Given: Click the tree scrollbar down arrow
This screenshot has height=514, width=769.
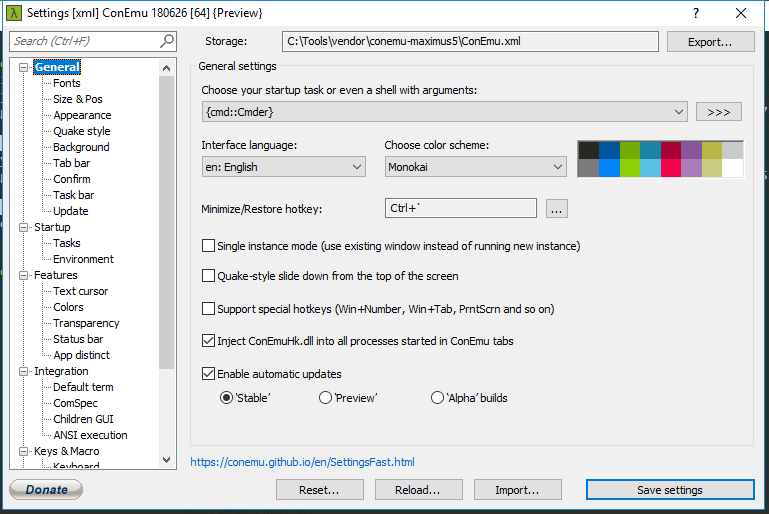Looking at the screenshot, I should (x=167, y=460).
